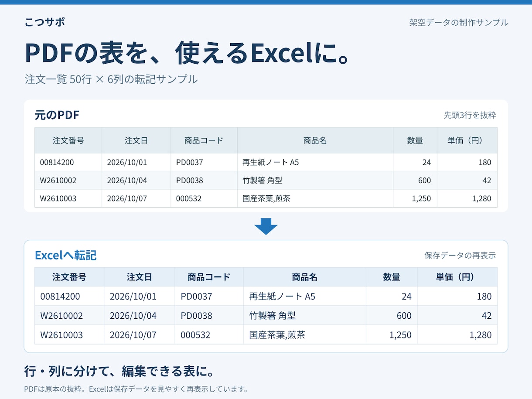
Task: Click 国産茶葉,煎茶 in the 元のPDF table
Action: (266, 198)
